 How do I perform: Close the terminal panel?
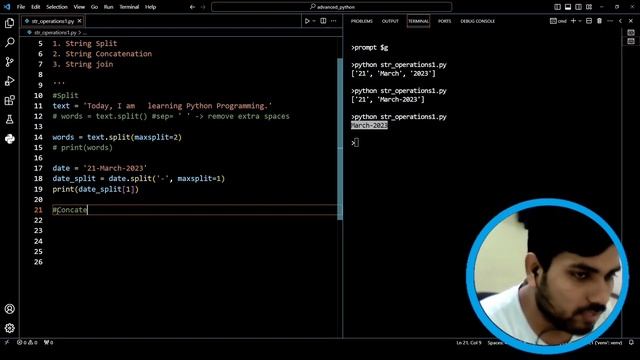tap(631, 21)
